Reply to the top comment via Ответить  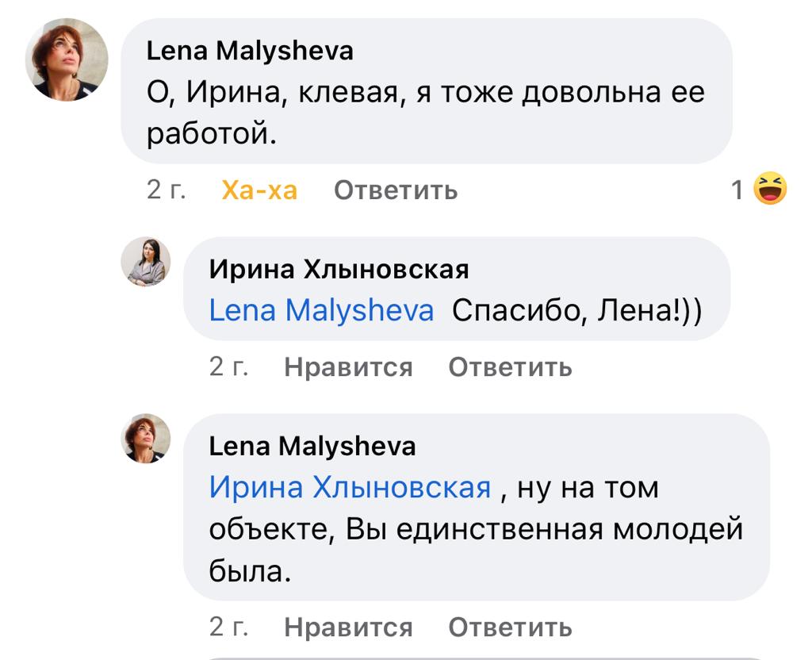395,190
